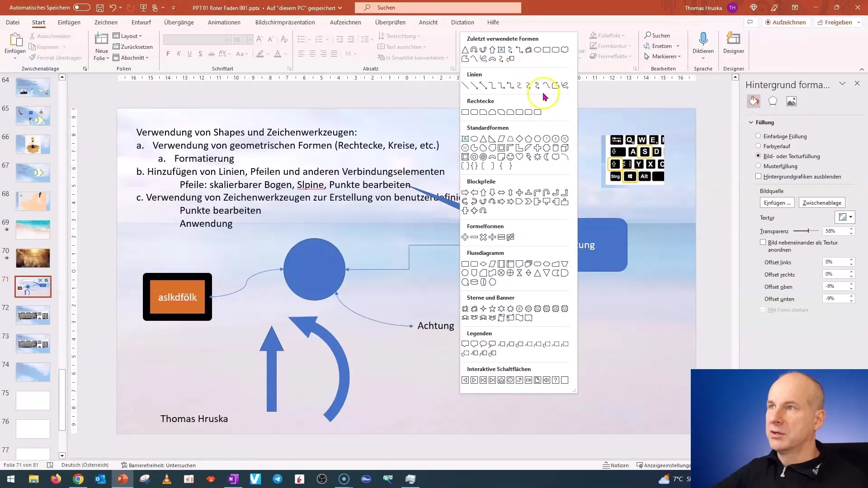The height and width of the screenshot is (488, 868).
Task: Click the OneNote taskbar icon
Action: pyautogui.click(x=232, y=479)
